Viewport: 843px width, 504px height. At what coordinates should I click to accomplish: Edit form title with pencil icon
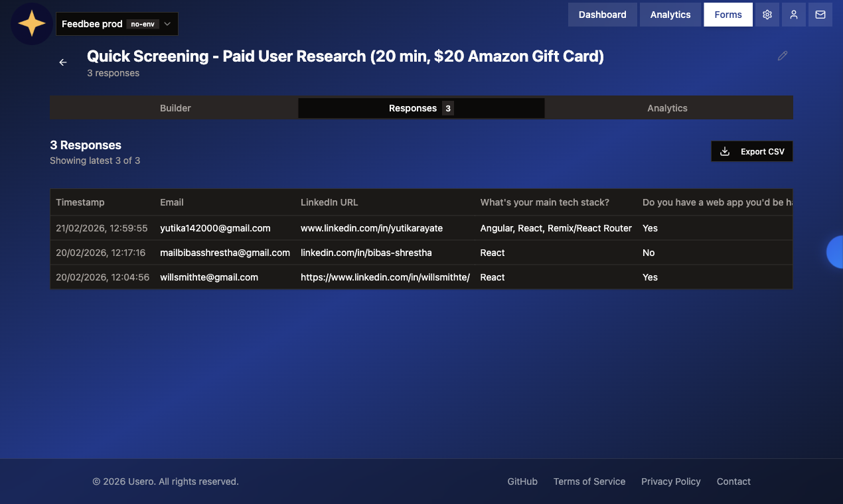(783, 56)
